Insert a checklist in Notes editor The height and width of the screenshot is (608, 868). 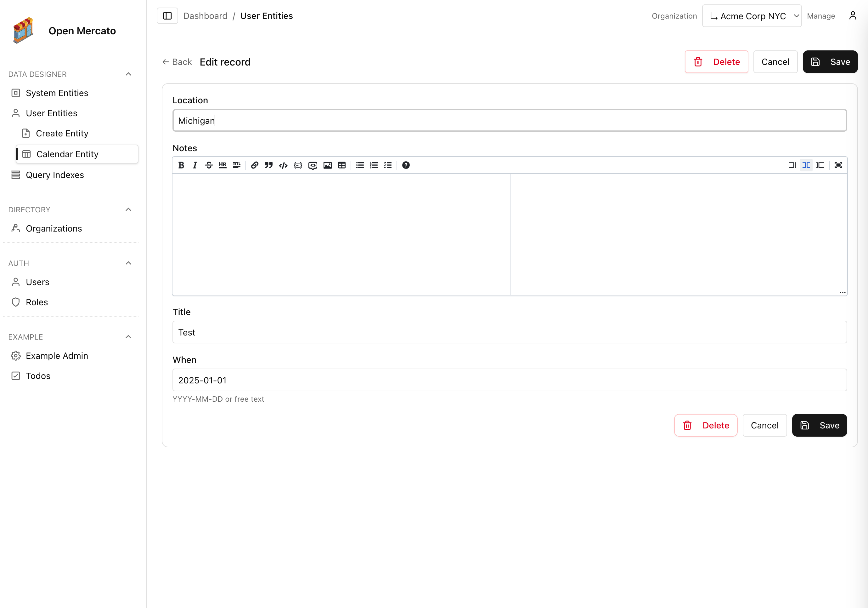click(x=387, y=165)
